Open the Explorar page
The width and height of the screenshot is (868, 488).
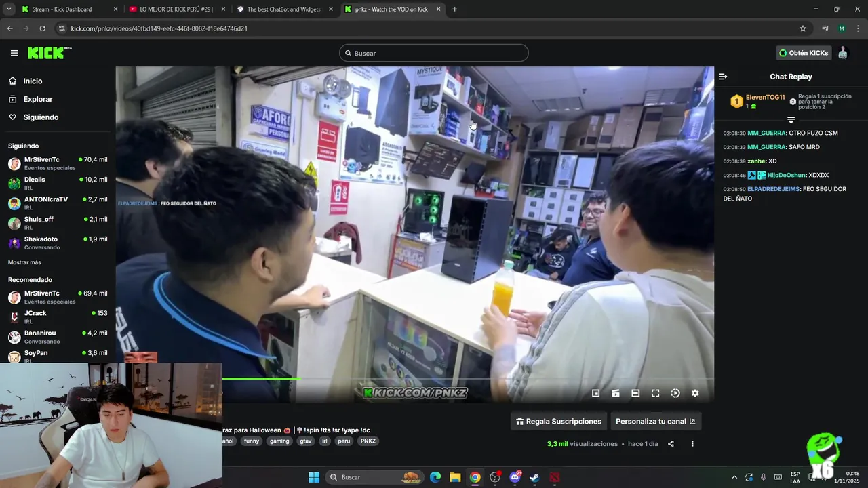(x=38, y=99)
